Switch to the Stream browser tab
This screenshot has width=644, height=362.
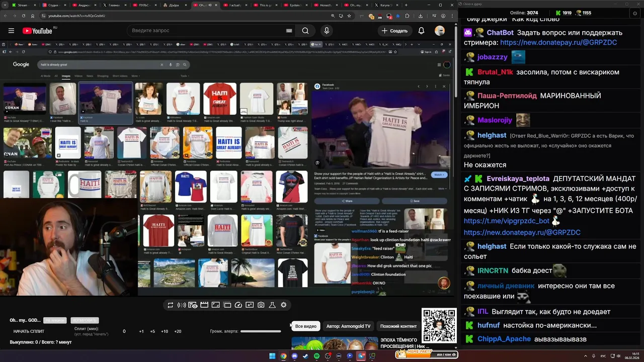(23, 5)
